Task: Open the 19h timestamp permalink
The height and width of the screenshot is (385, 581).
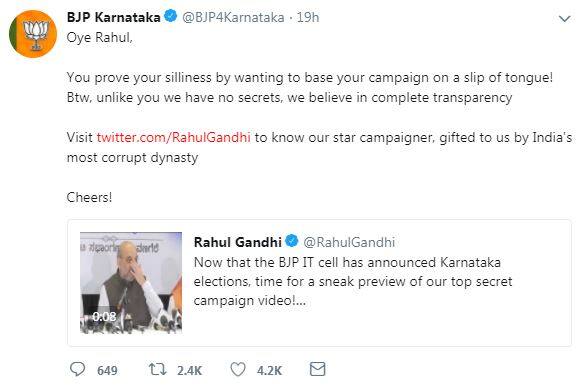Action: point(308,17)
